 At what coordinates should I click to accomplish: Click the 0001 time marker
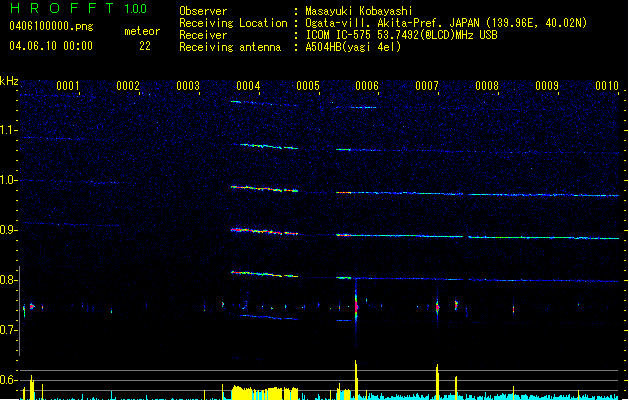click(68, 85)
